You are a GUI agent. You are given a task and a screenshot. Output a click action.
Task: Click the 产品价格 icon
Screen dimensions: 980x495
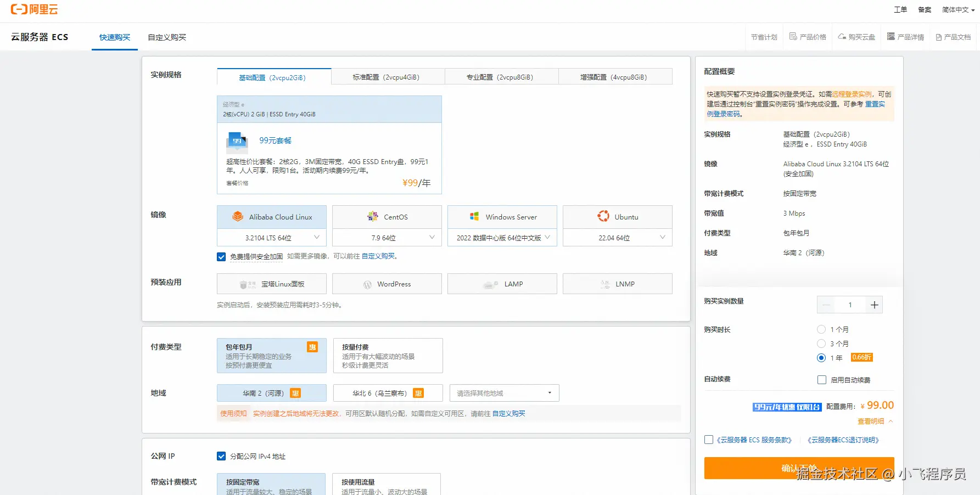793,37
